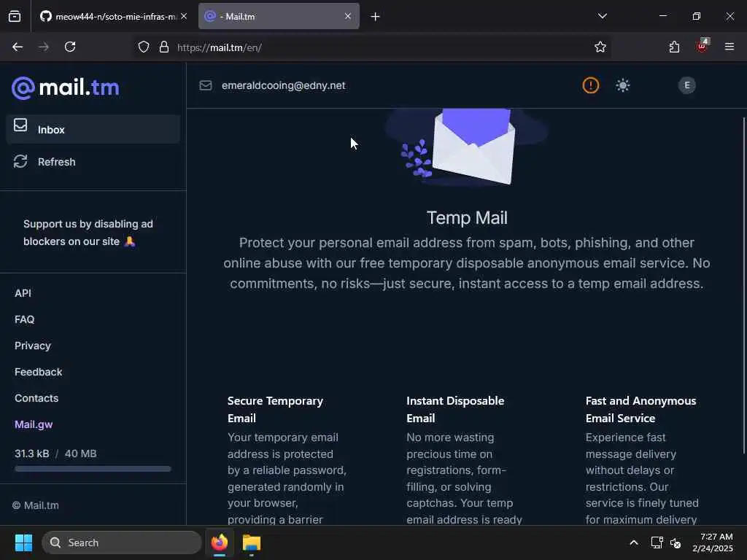Click the envelope icon beside the email address

(x=205, y=85)
